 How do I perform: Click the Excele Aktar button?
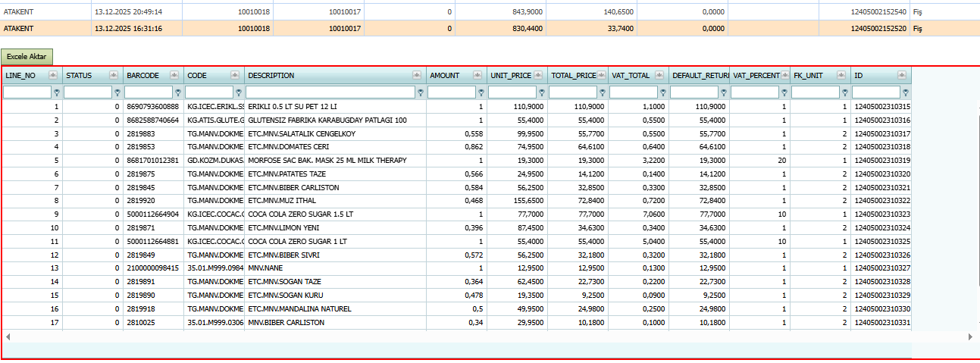tap(27, 57)
